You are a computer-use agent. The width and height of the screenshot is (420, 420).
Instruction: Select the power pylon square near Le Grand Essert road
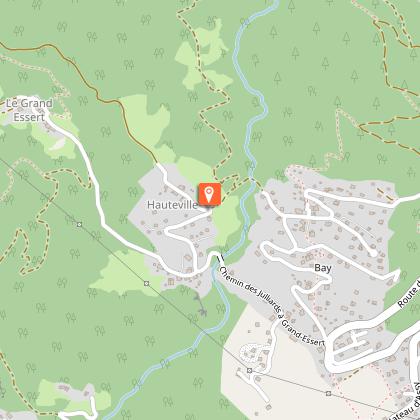coord(79,224)
